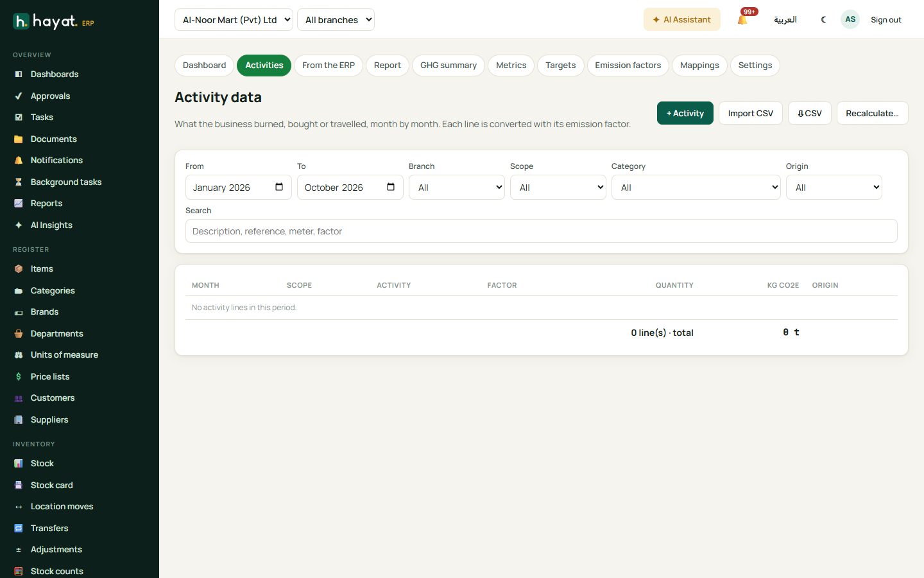924x578 pixels.
Task: Download CSV export button
Action: click(810, 113)
